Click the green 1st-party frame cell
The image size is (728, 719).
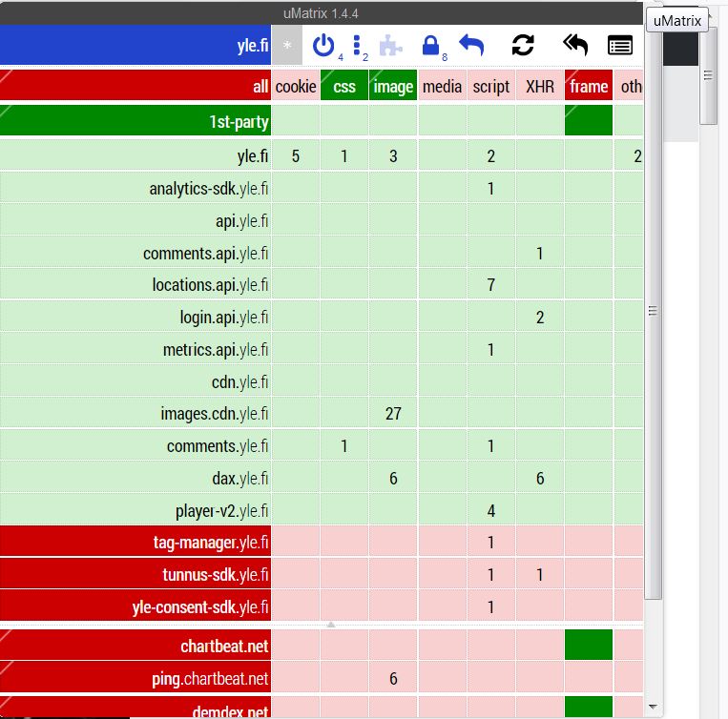coord(589,120)
